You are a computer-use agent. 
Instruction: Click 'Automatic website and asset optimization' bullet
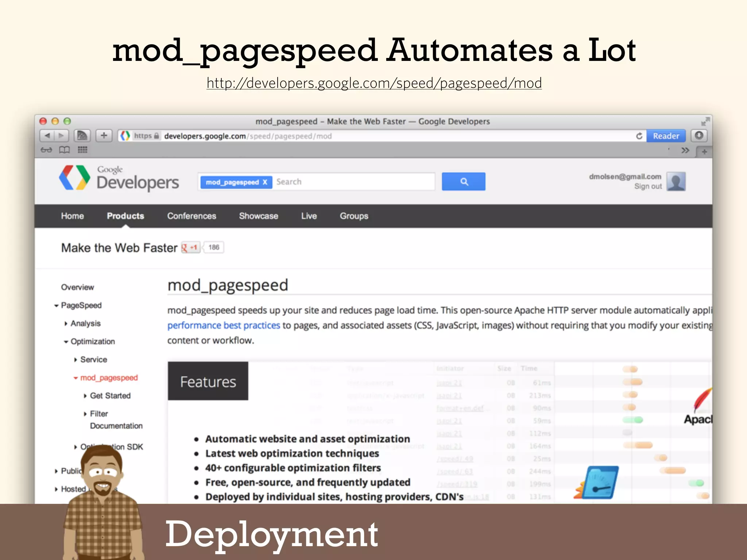[x=307, y=439]
